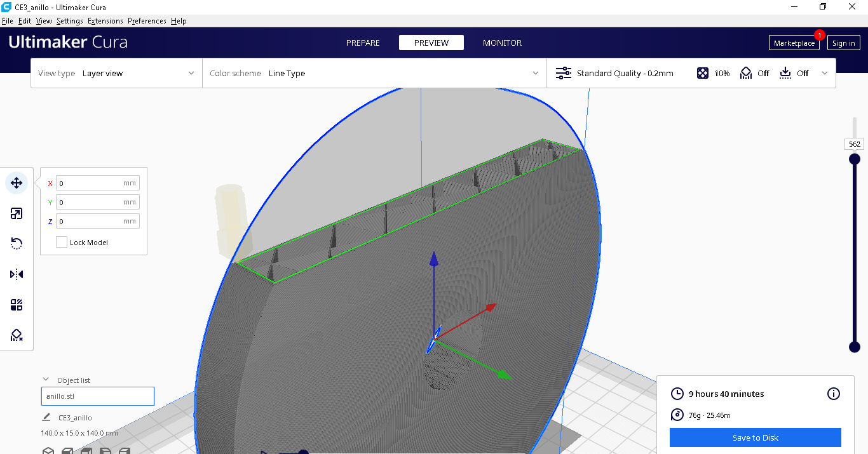Click the layer number 562 box
Image resolution: width=868 pixels, height=454 pixels.
point(855,144)
